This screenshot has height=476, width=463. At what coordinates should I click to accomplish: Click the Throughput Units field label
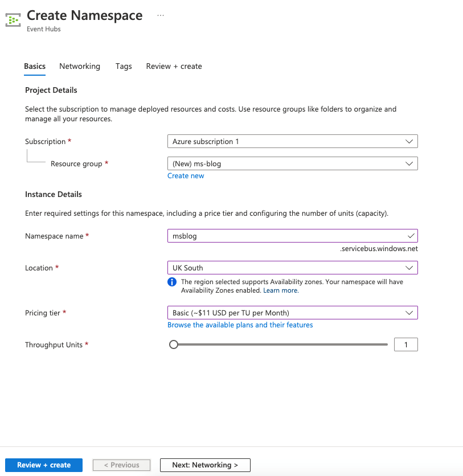(x=54, y=344)
